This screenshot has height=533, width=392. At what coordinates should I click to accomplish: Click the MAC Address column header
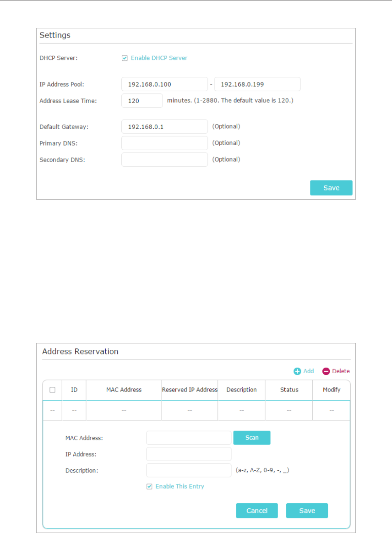point(124,390)
